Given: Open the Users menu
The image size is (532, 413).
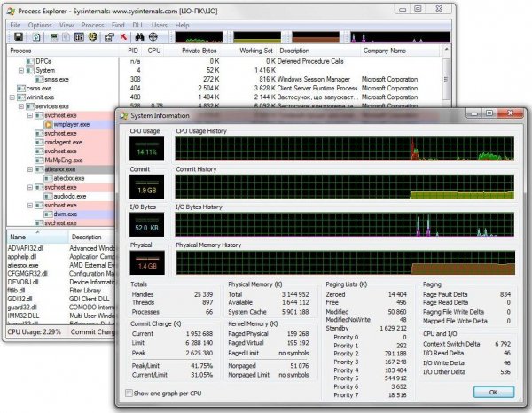Looking at the screenshot, I should [160, 25].
